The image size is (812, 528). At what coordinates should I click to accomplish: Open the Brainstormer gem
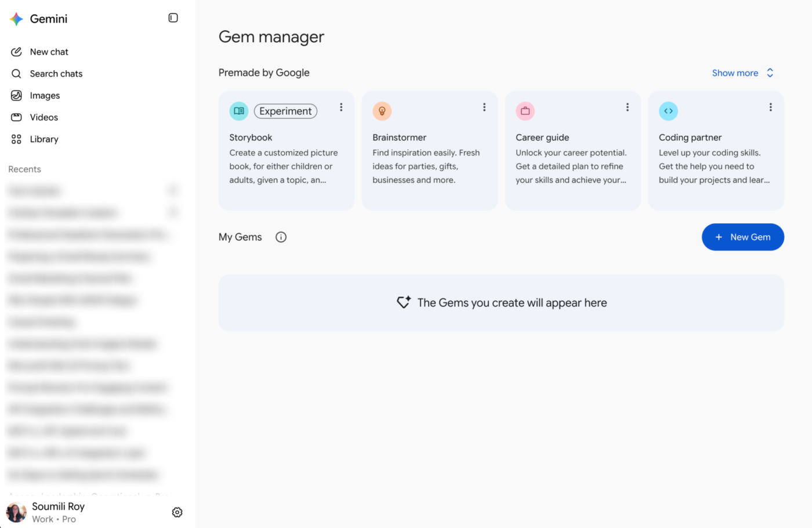tap(430, 151)
